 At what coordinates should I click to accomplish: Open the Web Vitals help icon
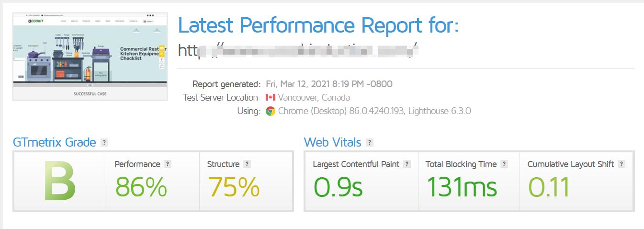370,142
